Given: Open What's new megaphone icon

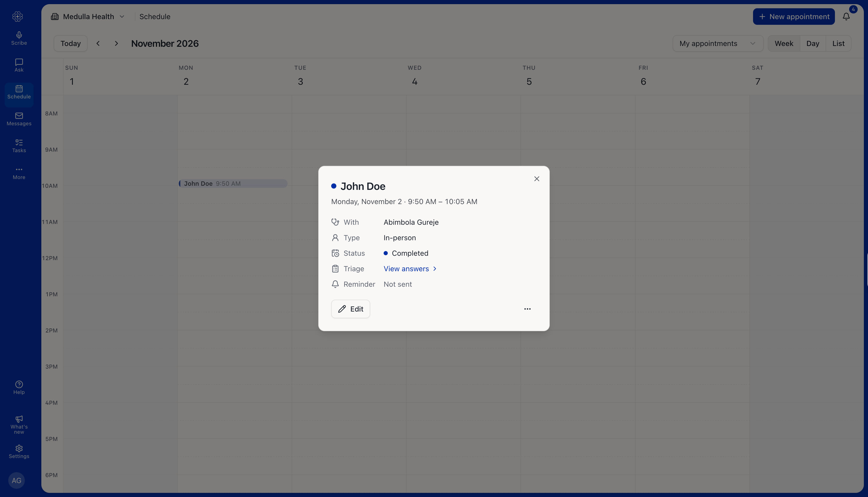Looking at the screenshot, I should click(19, 425).
